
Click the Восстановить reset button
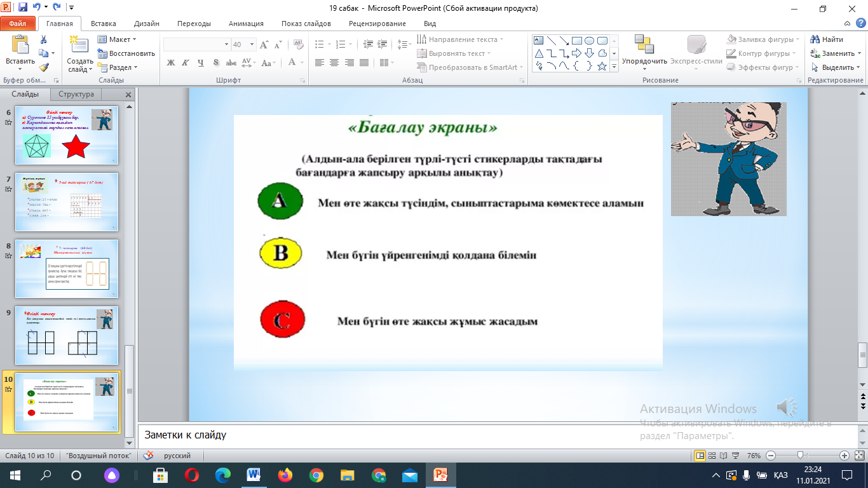[126, 53]
